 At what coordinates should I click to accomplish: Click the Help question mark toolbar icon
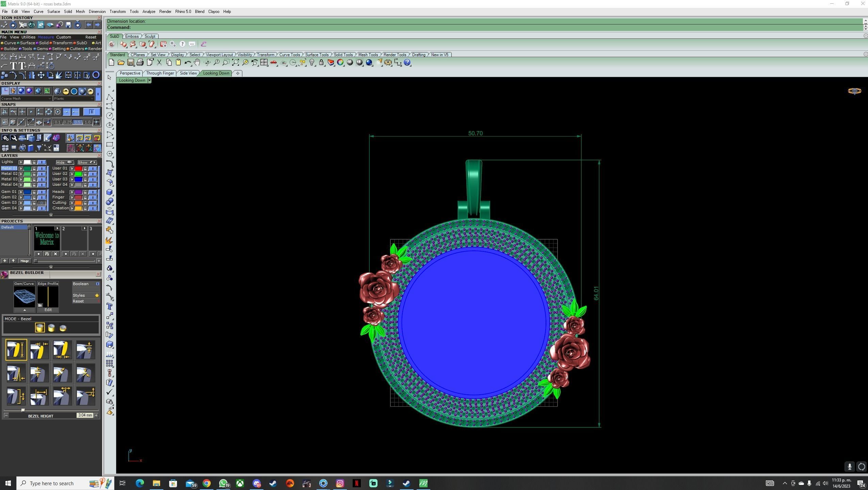[x=407, y=63]
